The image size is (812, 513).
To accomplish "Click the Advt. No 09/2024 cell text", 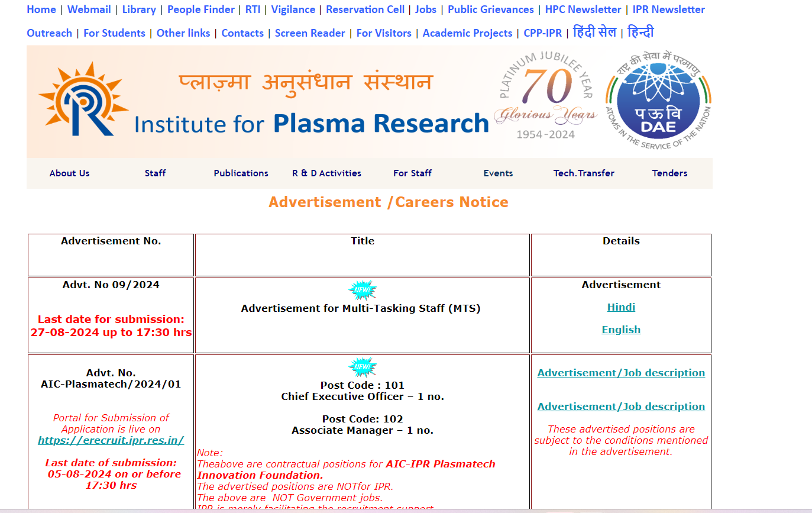I will (111, 285).
